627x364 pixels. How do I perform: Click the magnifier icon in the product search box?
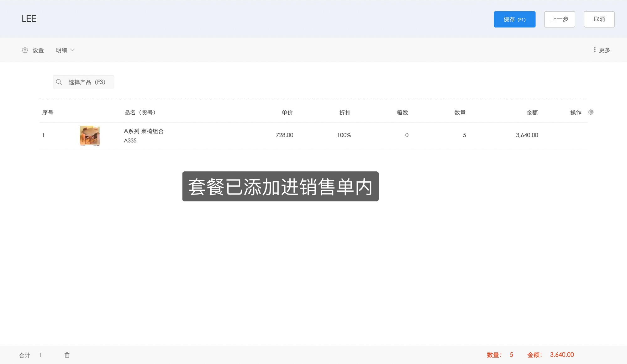click(x=59, y=82)
